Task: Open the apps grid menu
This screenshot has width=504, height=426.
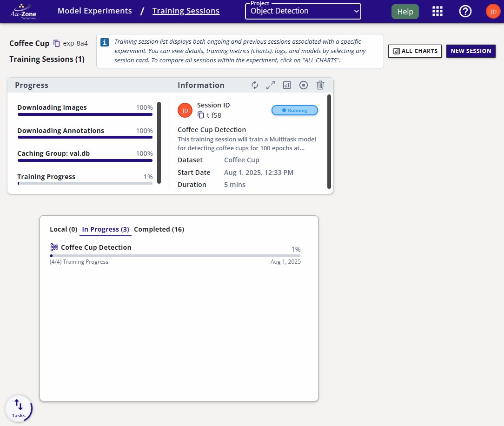Action: (x=437, y=12)
